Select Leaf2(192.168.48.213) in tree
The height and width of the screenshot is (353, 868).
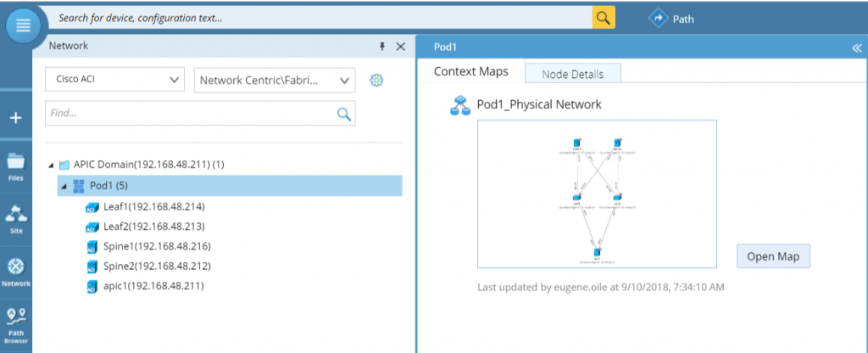click(x=154, y=227)
